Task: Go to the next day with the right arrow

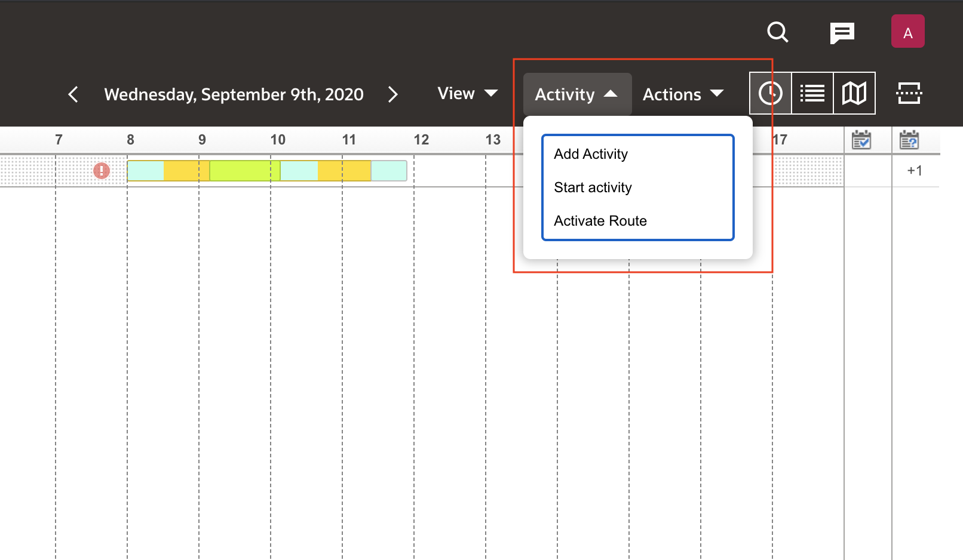Action: [393, 94]
